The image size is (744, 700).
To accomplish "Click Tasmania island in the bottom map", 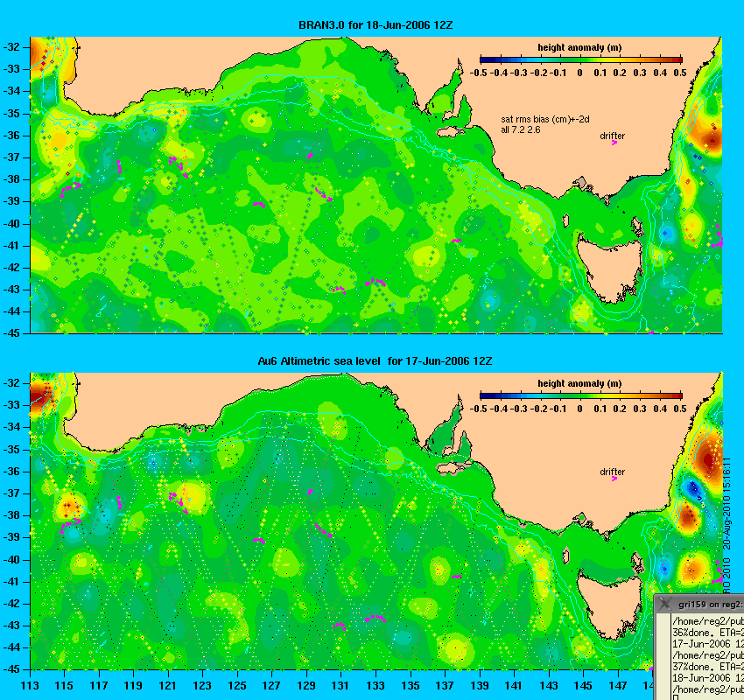I will tap(610, 604).
